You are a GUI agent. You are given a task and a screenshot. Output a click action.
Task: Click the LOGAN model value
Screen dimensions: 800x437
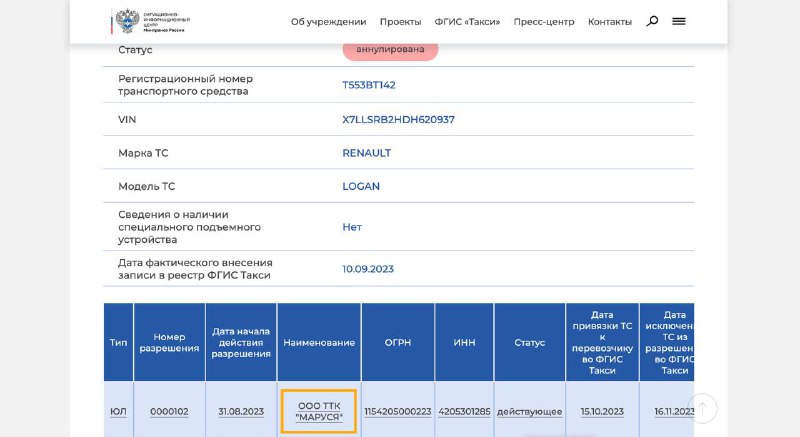[361, 187]
